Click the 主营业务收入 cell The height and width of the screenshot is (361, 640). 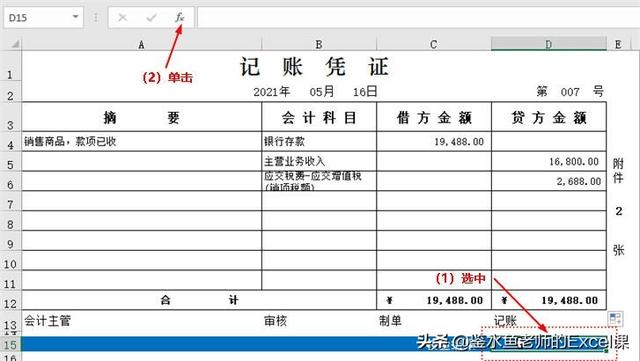[x=319, y=161]
